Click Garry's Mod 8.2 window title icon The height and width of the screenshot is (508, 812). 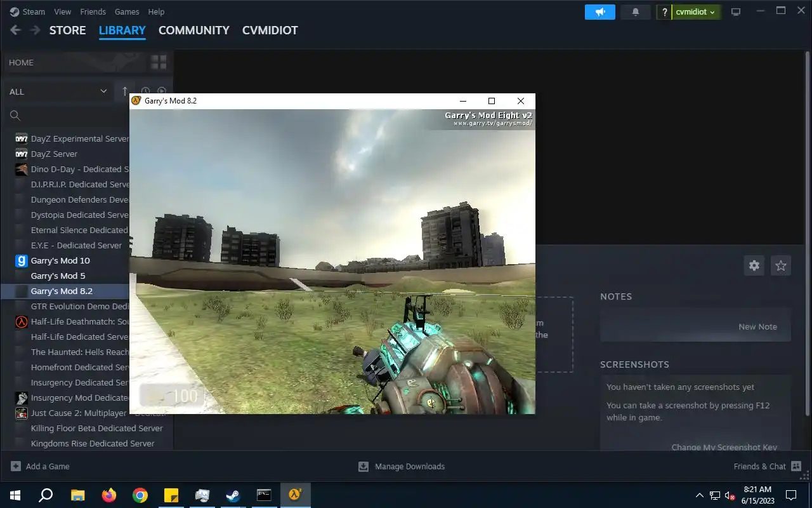(136, 100)
